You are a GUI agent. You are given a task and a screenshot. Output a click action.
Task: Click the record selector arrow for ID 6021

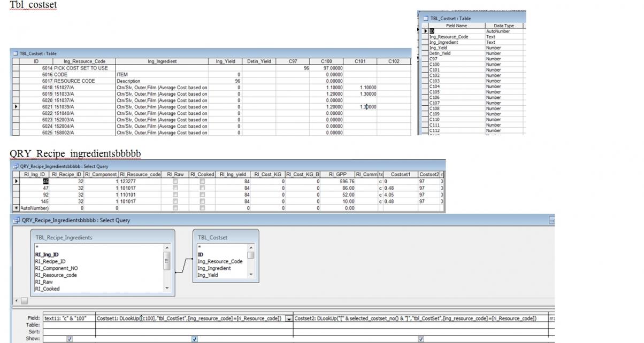point(15,107)
